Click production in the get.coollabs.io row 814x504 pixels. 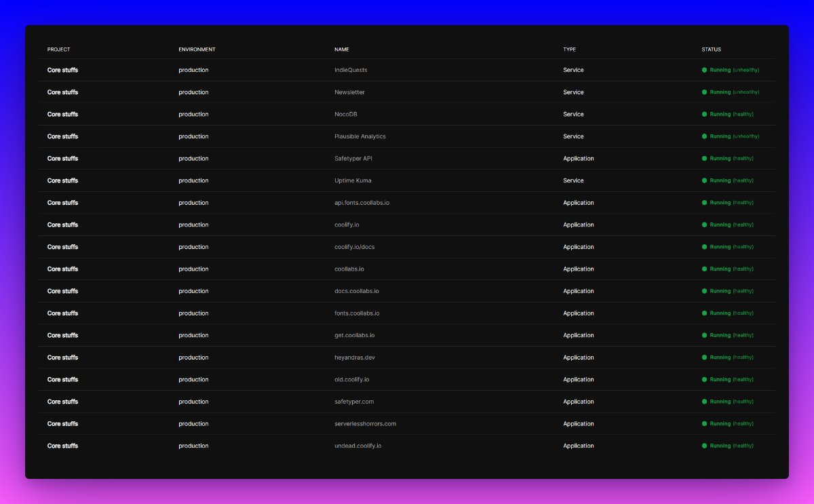coord(193,335)
